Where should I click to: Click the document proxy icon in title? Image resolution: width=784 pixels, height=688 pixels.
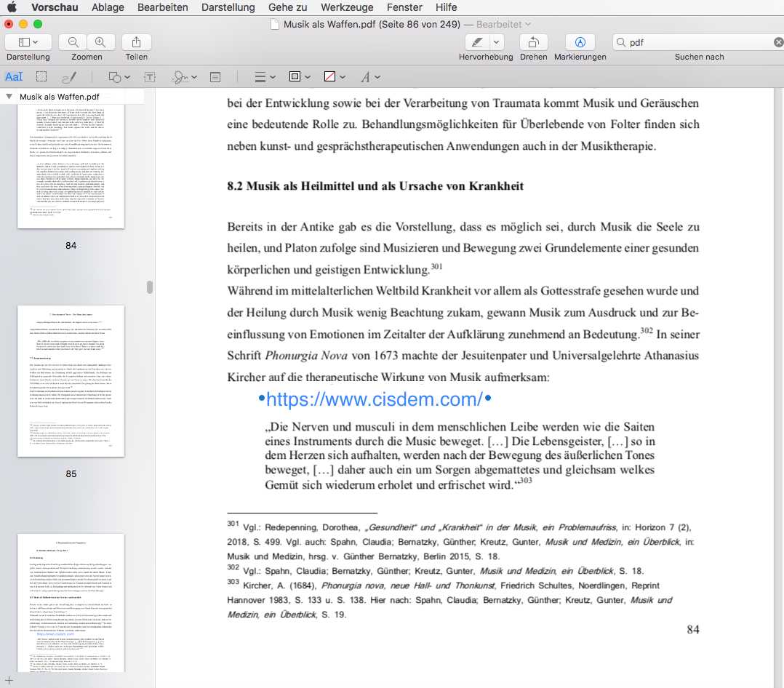(274, 24)
